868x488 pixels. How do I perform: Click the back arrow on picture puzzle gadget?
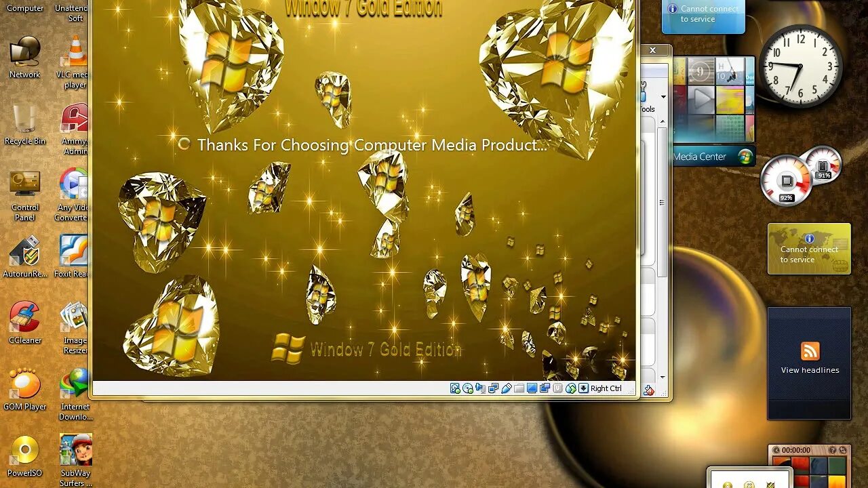click(776, 450)
